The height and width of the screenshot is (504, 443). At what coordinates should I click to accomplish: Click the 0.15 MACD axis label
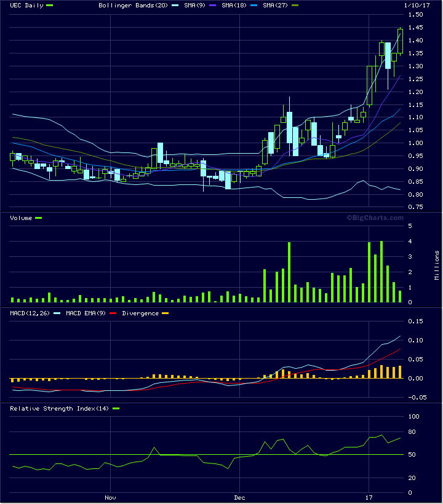pyautogui.click(x=416, y=321)
